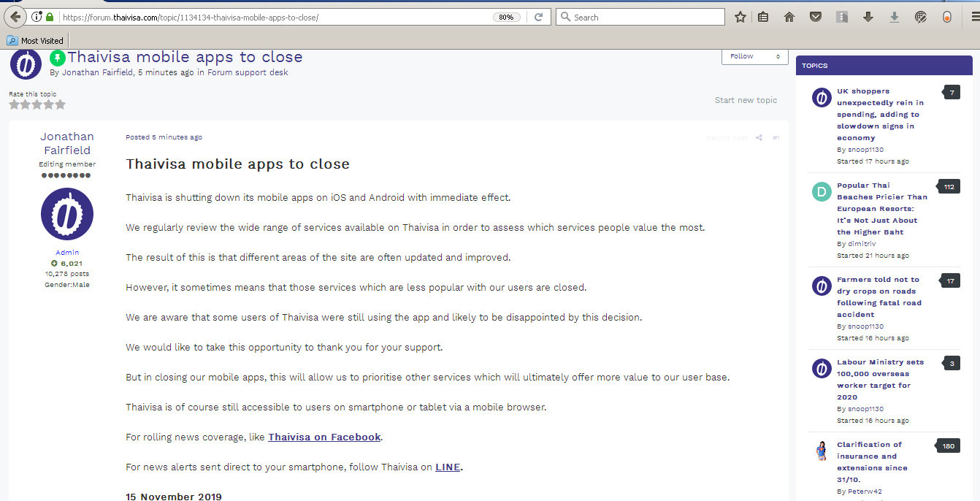Follow the Thaivisa on Facebook link

(324, 437)
